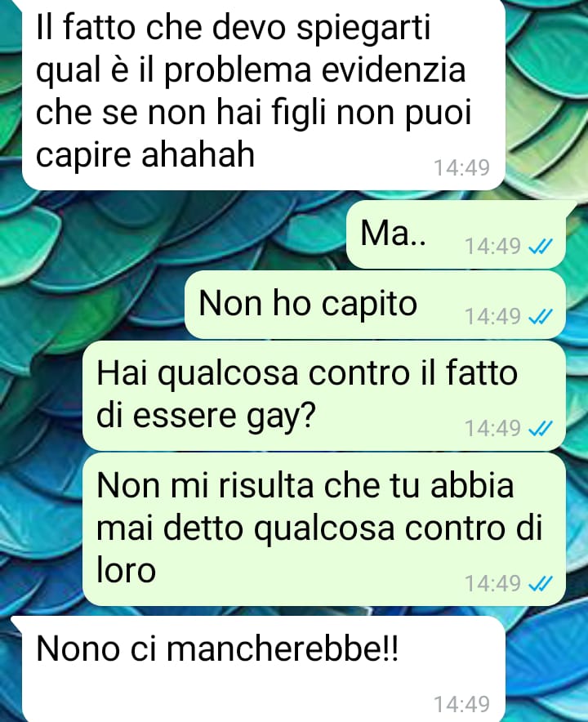Tap the timestamp on the 'Non ho capito' bubble
588x722 pixels.
tap(492, 316)
